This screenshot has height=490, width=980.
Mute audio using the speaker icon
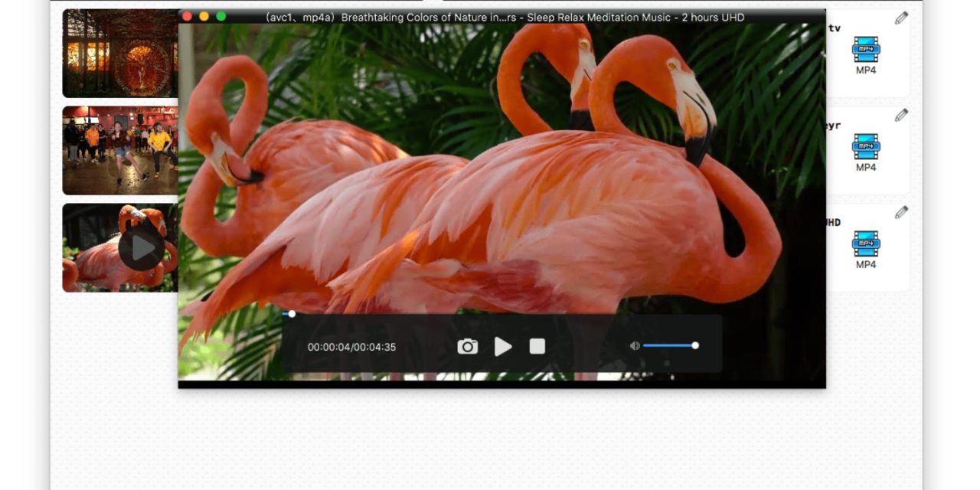point(634,346)
